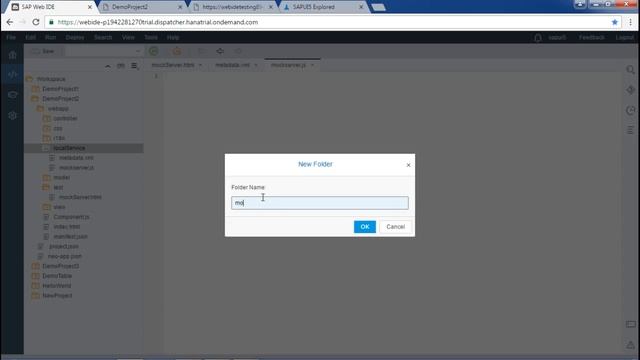Open the Learning Center graduation-cap icon
640x360 pixels.
(12, 95)
